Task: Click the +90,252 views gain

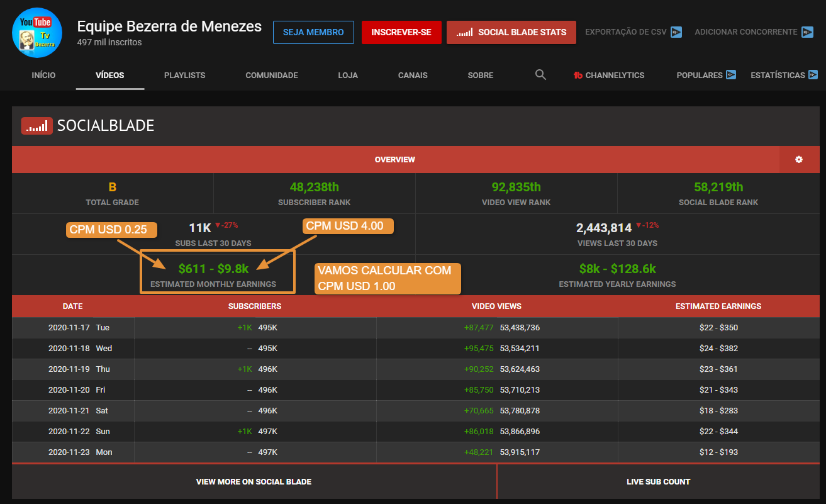Action: 479,369
